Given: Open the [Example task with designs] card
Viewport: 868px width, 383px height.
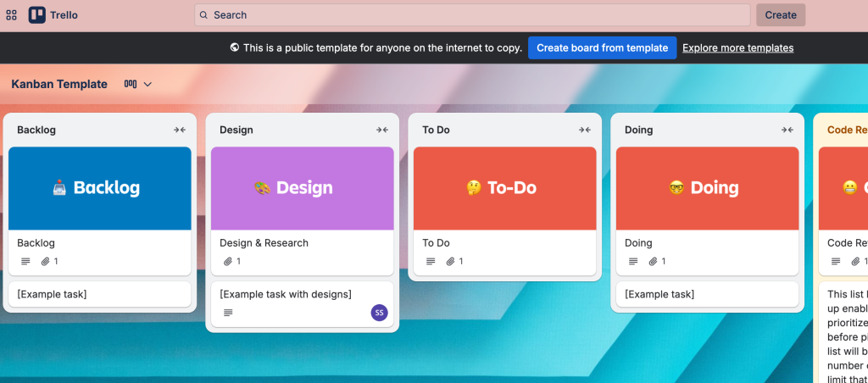Looking at the screenshot, I should (x=286, y=294).
